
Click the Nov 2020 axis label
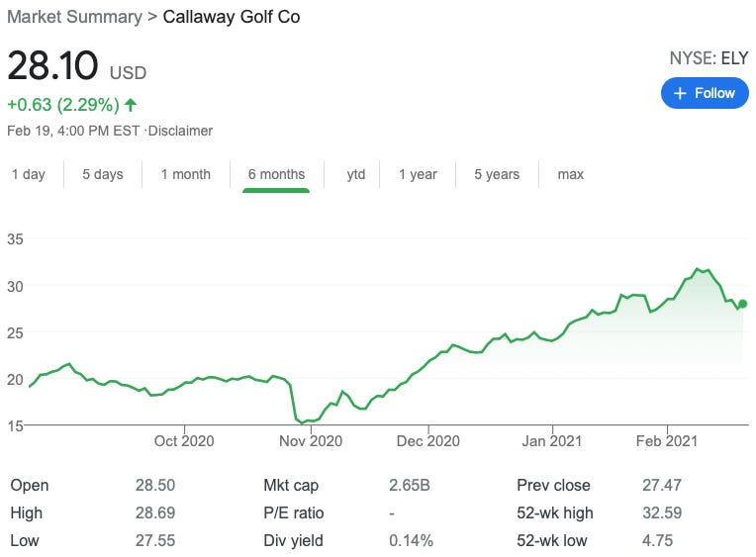pyautogui.click(x=311, y=441)
